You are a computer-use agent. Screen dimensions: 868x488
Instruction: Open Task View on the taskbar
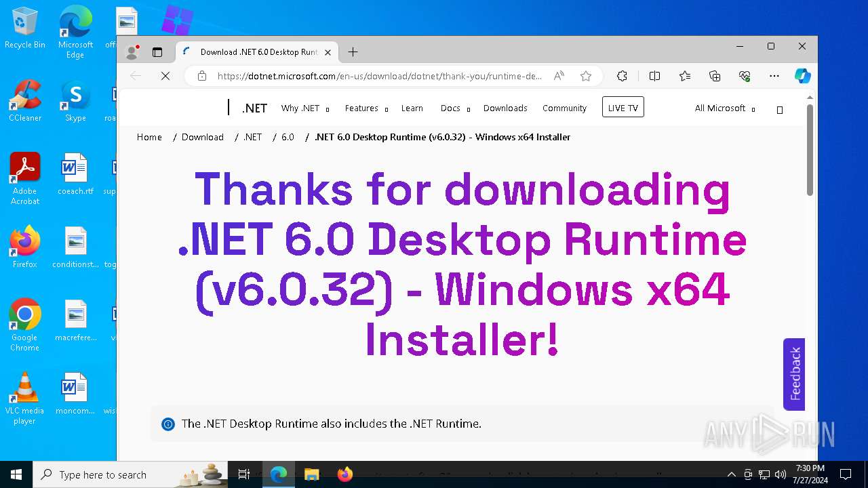[x=244, y=474]
